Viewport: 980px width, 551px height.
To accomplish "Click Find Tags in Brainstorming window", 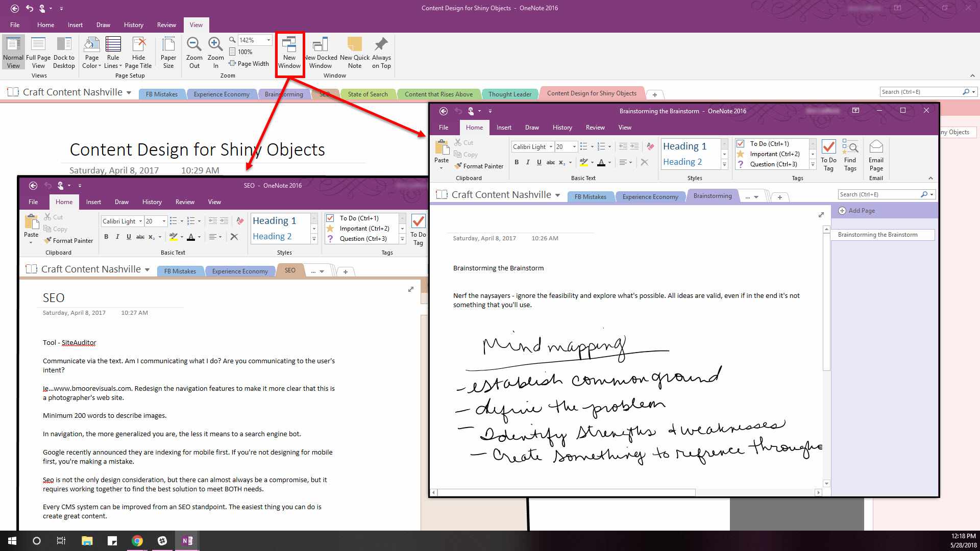I will [x=850, y=155].
